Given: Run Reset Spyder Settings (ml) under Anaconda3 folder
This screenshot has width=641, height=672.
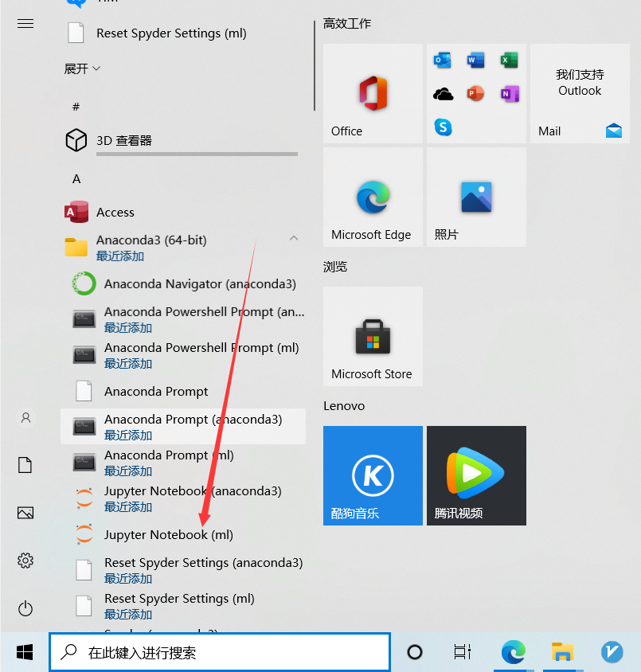Looking at the screenshot, I should (x=182, y=606).
